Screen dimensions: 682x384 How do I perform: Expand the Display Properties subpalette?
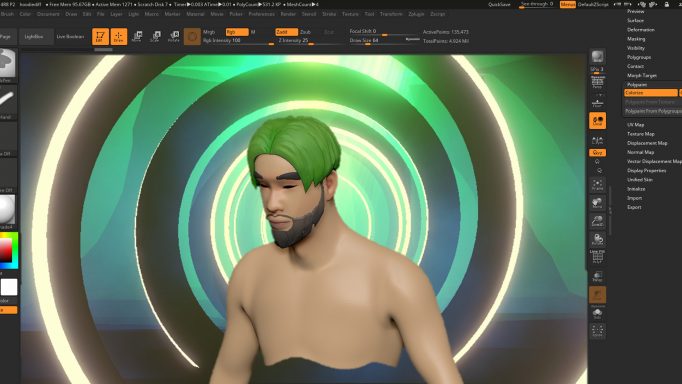[647, 170]
